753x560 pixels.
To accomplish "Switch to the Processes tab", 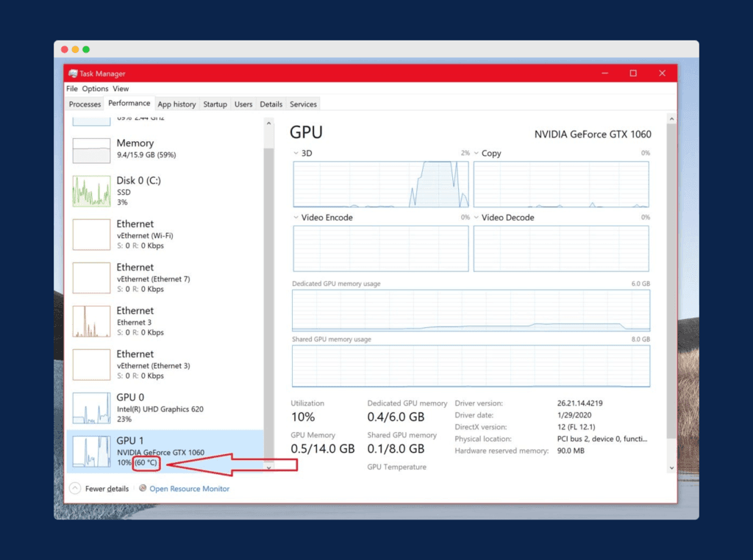I will pos(85,104).
